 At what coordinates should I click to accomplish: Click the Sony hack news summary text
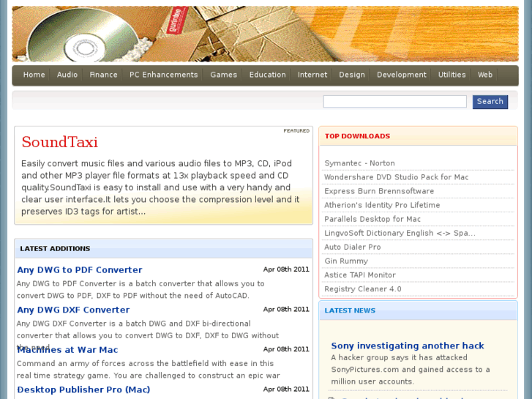(x=411, y=370)
